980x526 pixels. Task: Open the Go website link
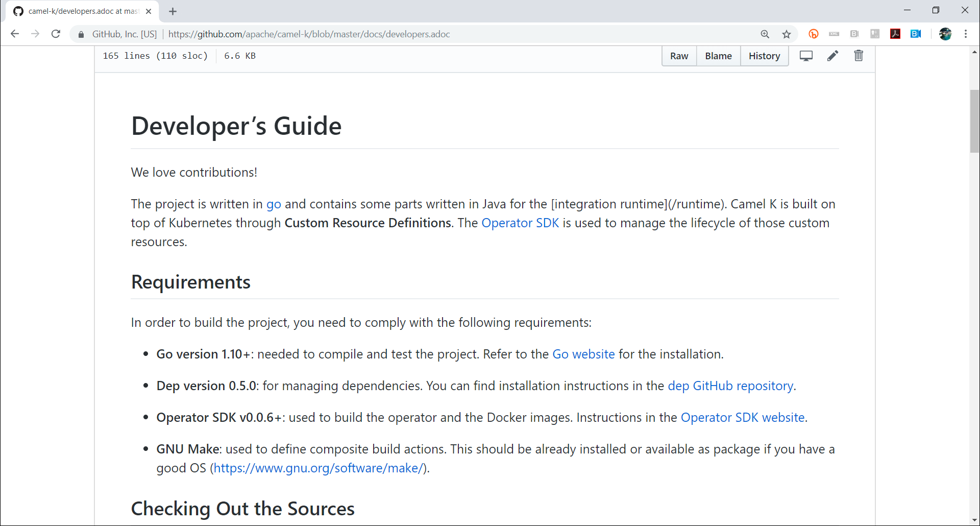pyautogui.click(x=583, y=354)
